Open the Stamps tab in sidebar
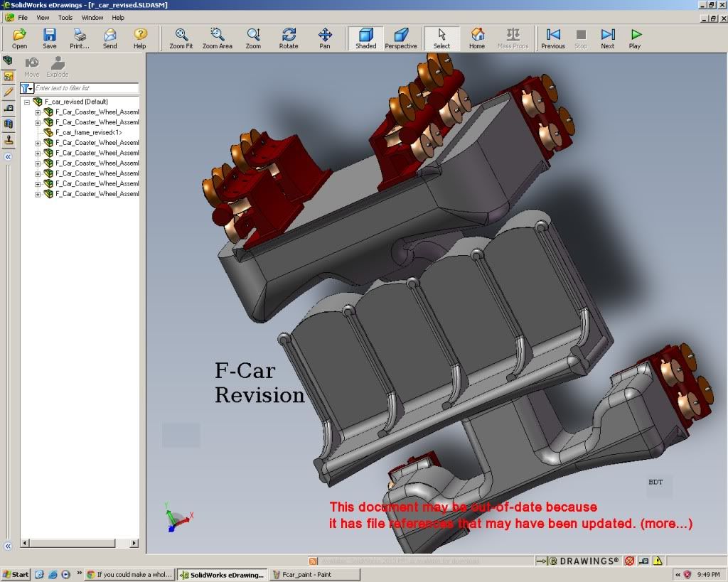 coord(8,140)
